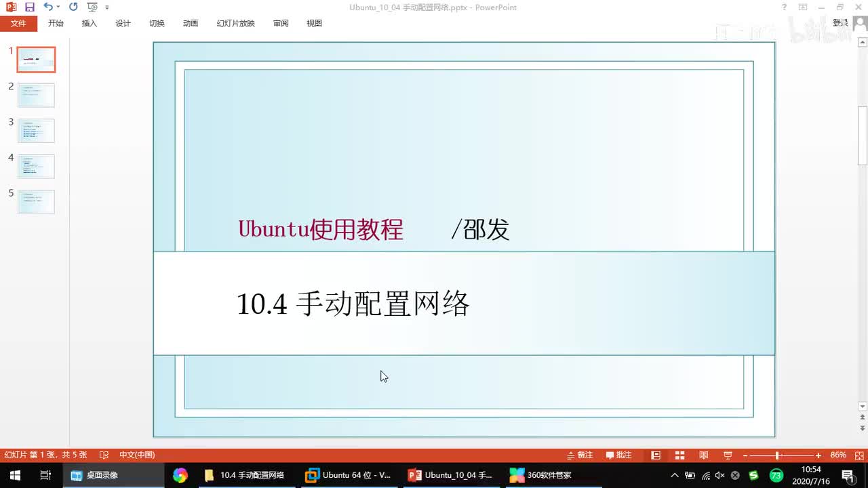
Task: Start slideshow from beginning via quick access icon
Action: (92, 7)
